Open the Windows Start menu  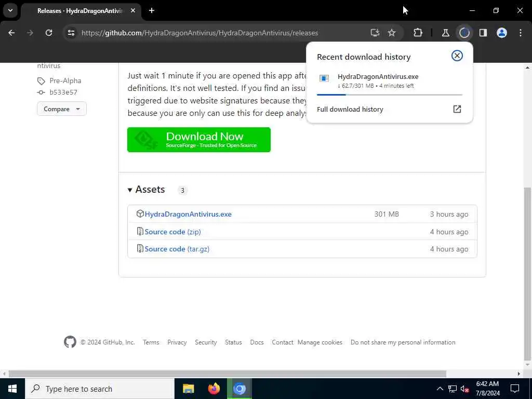point(12,389)
